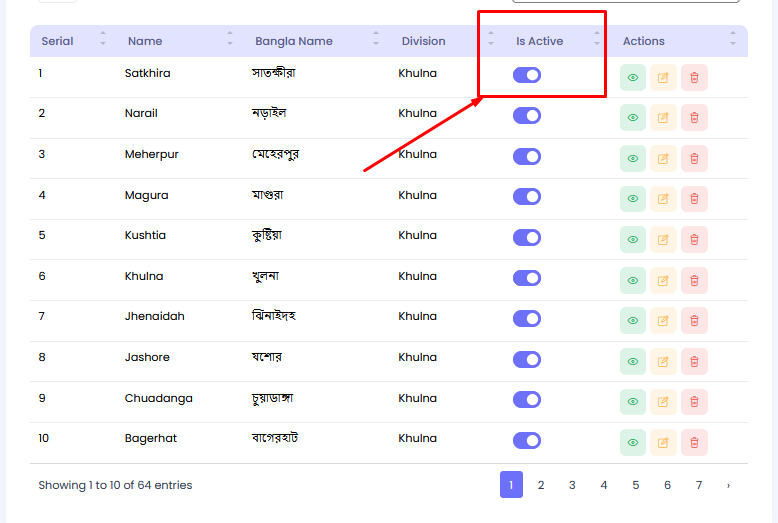Jump to page 7 of pagination
This screenshot has height=523, width=778.
pyautogui.click(x=698, y=485)
